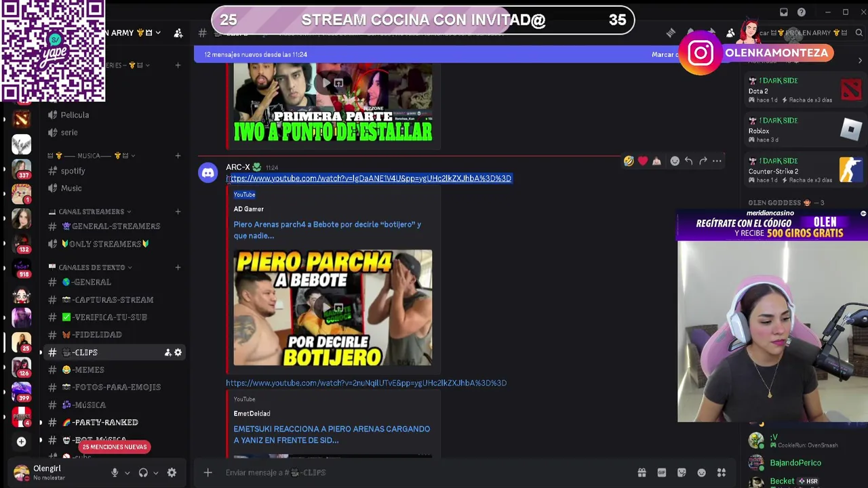Open the GIF picker
The height and width of the screenshot is (488, 868).
coord(662,472)
